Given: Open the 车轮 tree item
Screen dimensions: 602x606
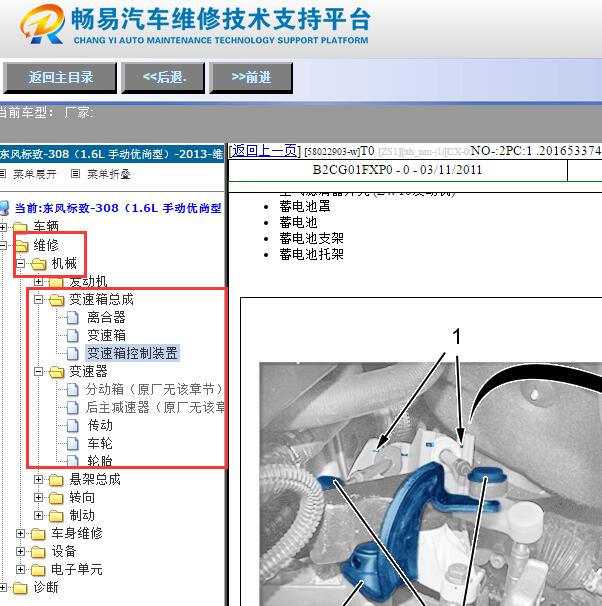Looking at the screenshot, I should pyautogui.click(x=100, y=443).
